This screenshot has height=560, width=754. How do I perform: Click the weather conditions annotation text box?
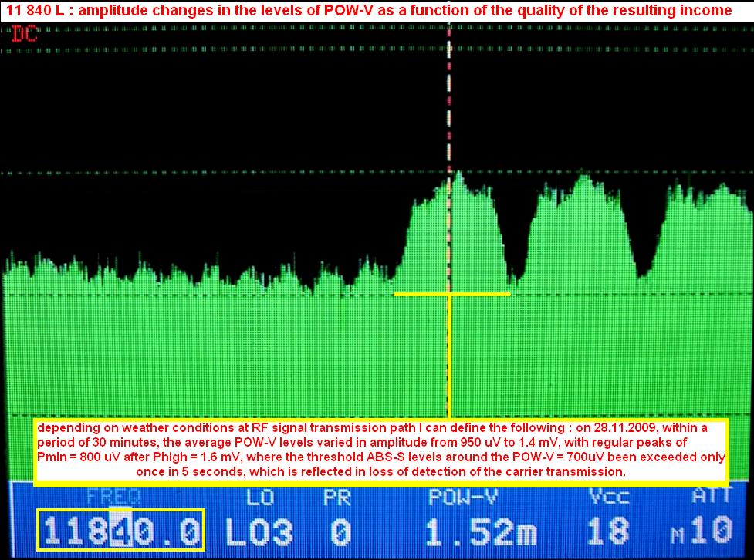(x=381, y=450)
